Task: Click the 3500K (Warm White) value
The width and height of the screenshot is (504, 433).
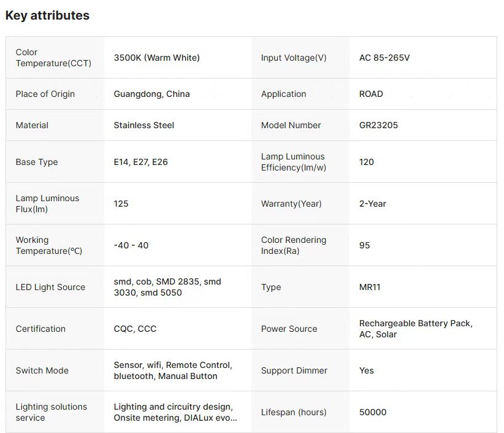Action: (156, 58)
